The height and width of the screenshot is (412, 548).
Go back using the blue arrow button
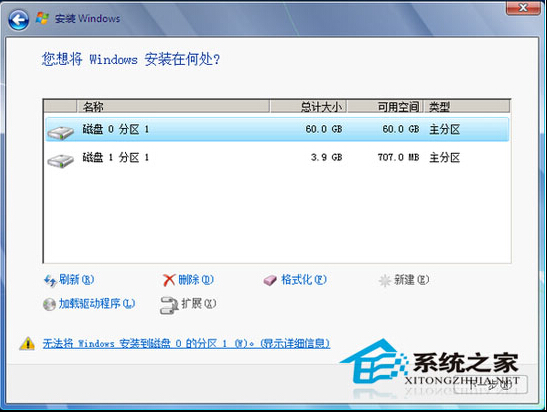point(19,20)
